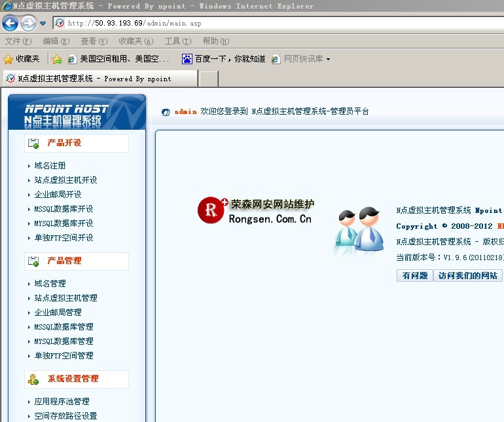
Task: Click the add-to-favorites-bar star icon
Action: [x=57, y=59]
